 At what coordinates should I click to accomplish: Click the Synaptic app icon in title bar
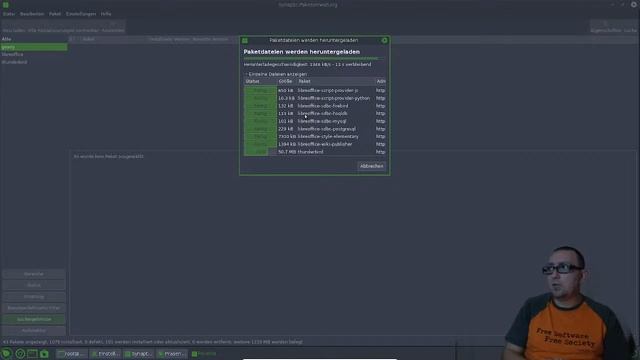tap(5, 4)
